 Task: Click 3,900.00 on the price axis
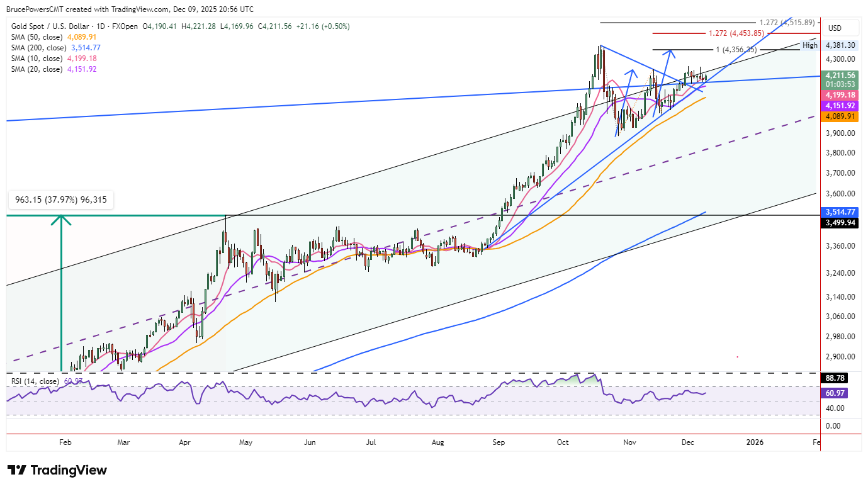pos(840,133)
